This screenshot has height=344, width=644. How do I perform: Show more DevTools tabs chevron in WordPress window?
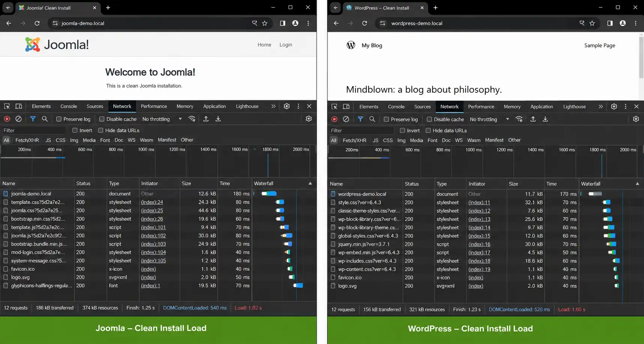coord(601,107)
